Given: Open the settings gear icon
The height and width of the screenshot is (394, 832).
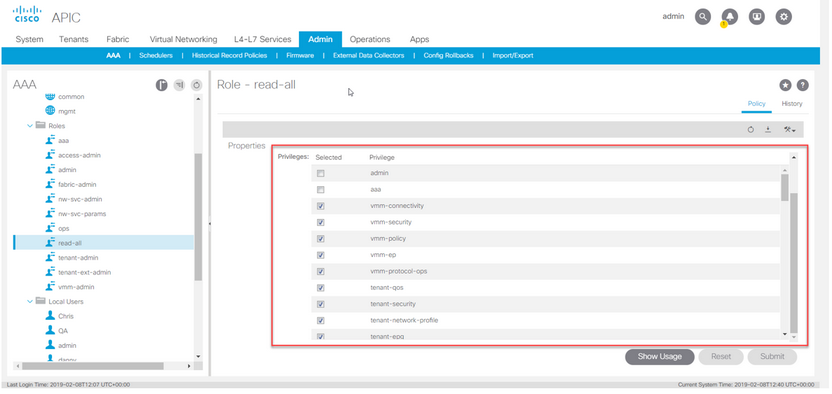Looking at the screenshot, I should click(x=784, y=17).
